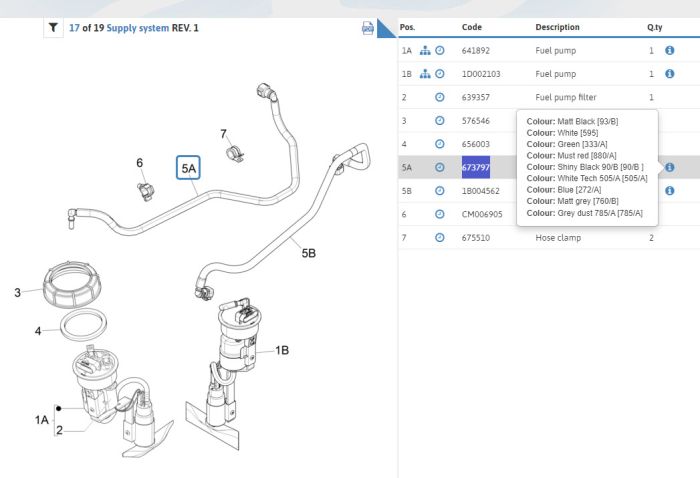Viewport: 700px width, 478px height.
Task: Select boxed 5A callout in the diagram
Action: tap(188, 168)
